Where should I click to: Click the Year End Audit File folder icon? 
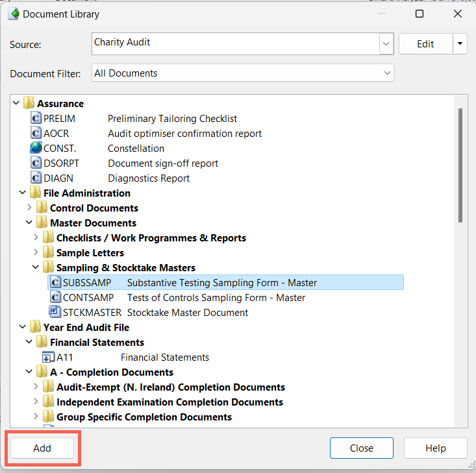(x=35, y=327)
